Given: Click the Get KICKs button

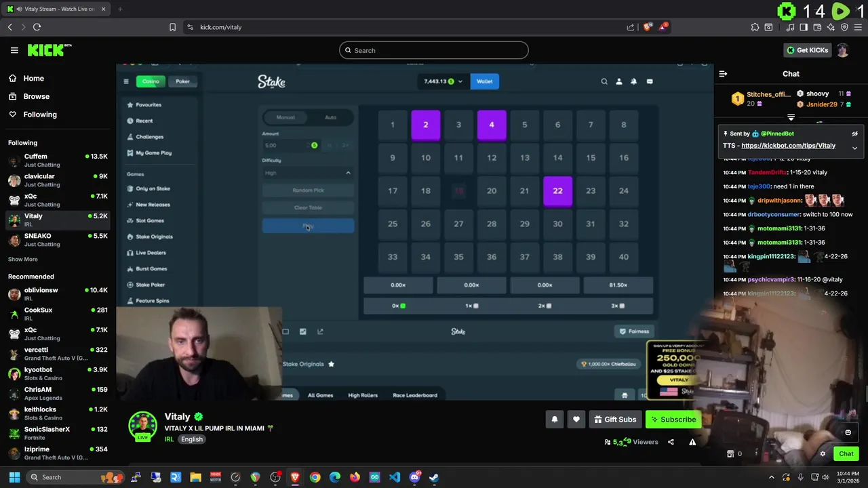Looking at the screenshot, I should (x=807, y=50).
